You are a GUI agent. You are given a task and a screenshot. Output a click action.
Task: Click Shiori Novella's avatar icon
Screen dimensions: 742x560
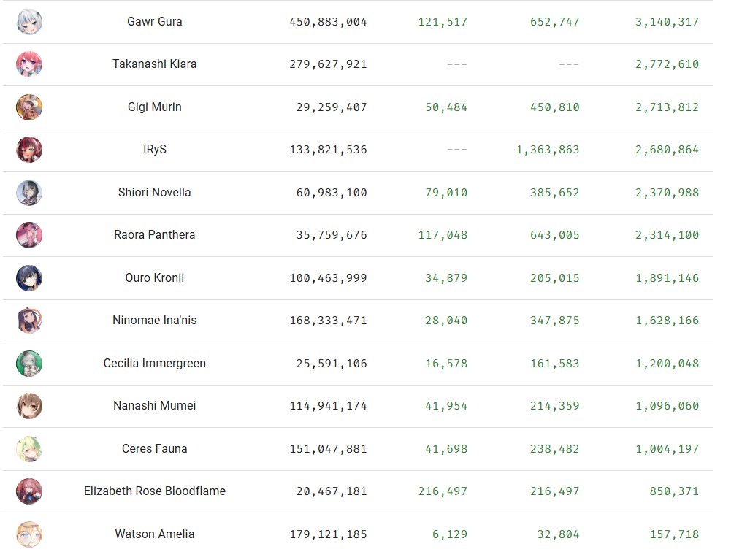click(29, 193)
